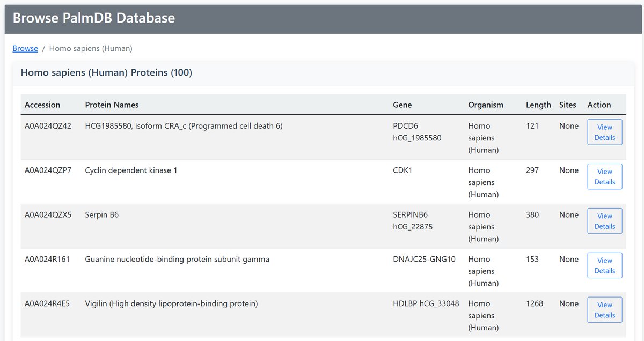
Task: Open View Details for Cyclin dependent kinase 1
Action: 604,176
